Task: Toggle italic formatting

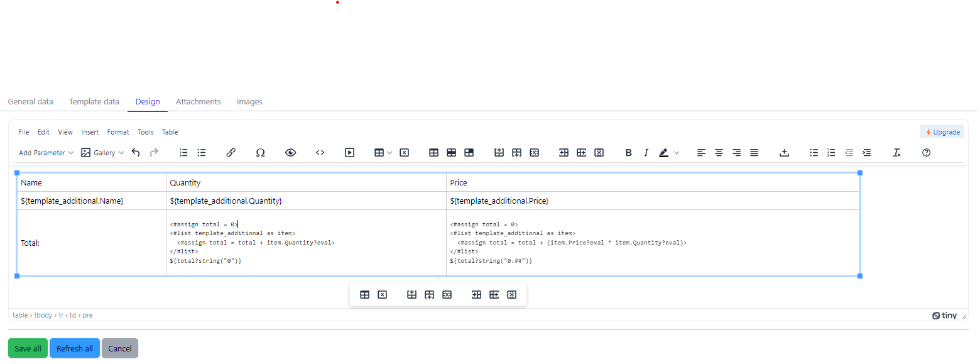Action: [646, 152]
